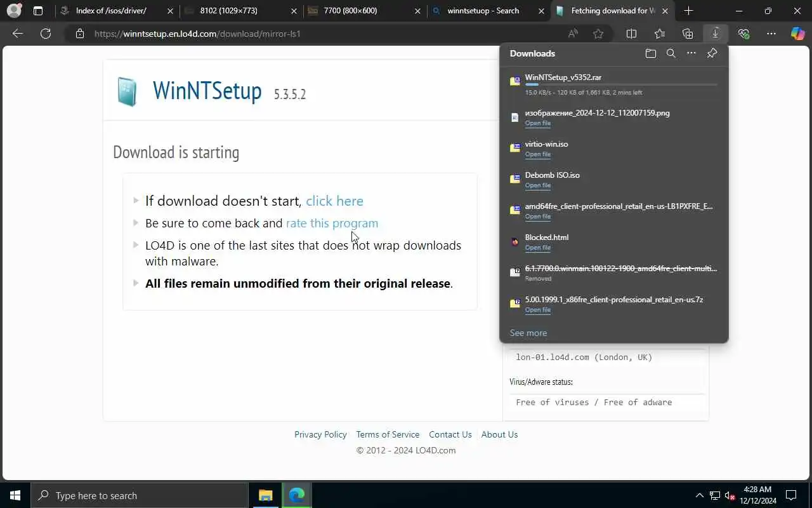Screen dimensions: 812x508
Task: Open file link under Debomb ISO.iso
Action: point(537,185)
